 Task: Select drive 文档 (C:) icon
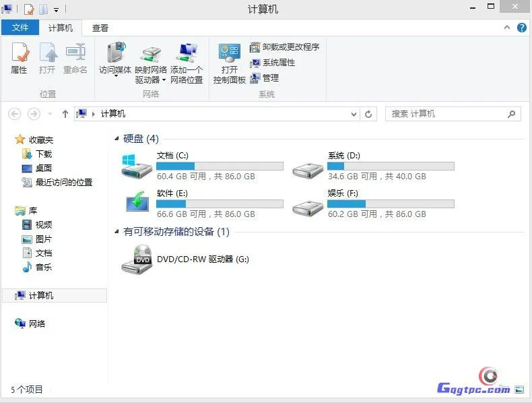click(137, 166)
